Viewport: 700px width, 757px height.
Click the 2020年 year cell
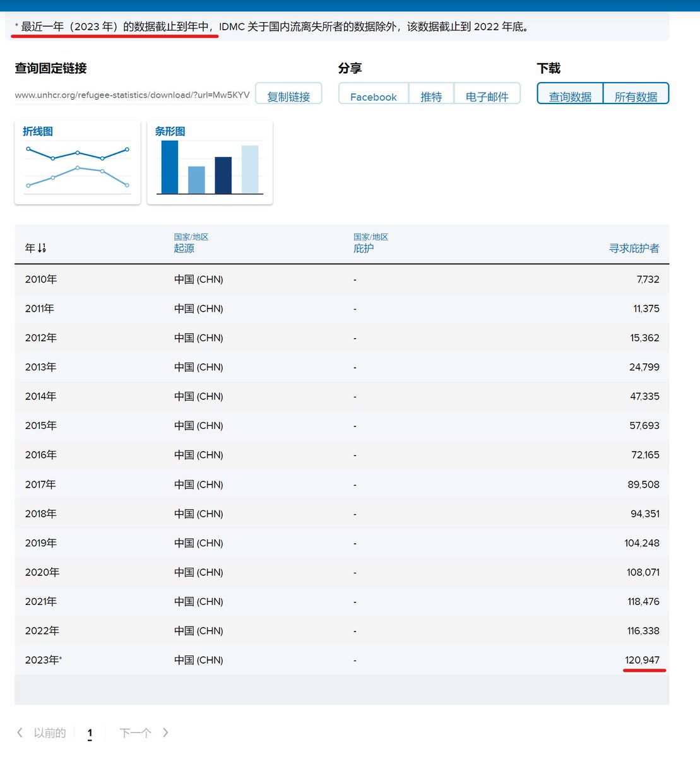[42, 572]
